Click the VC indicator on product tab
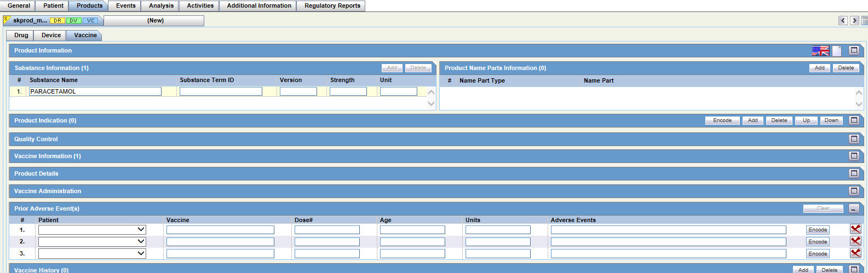The image size is (868, 273). (x=90, y=21)
